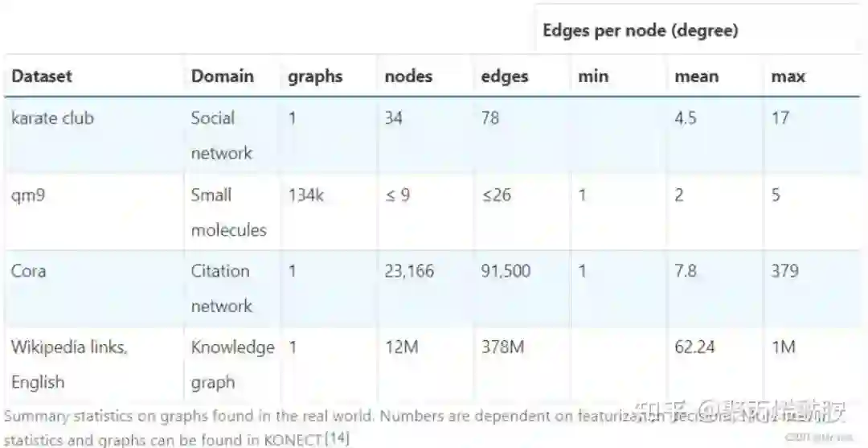
Task: Click the Edges per node (degree) header
Action: [x=640, y=31]
